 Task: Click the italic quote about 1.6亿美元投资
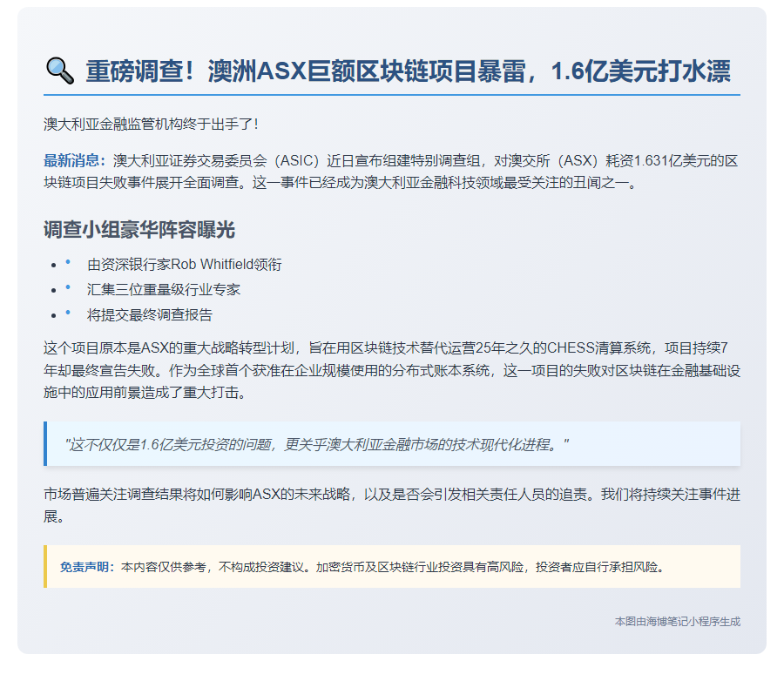point(316,444)
